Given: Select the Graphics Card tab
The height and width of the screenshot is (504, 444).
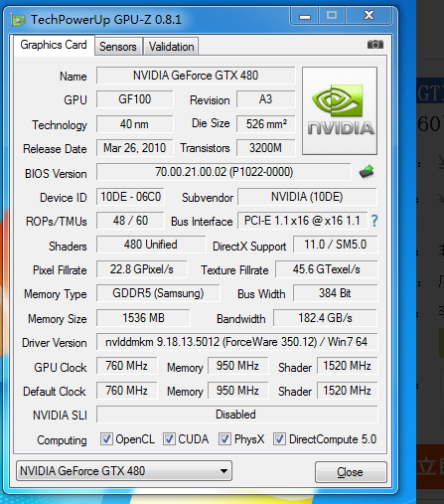Looking at the screenshot, I should click(54, 45).
